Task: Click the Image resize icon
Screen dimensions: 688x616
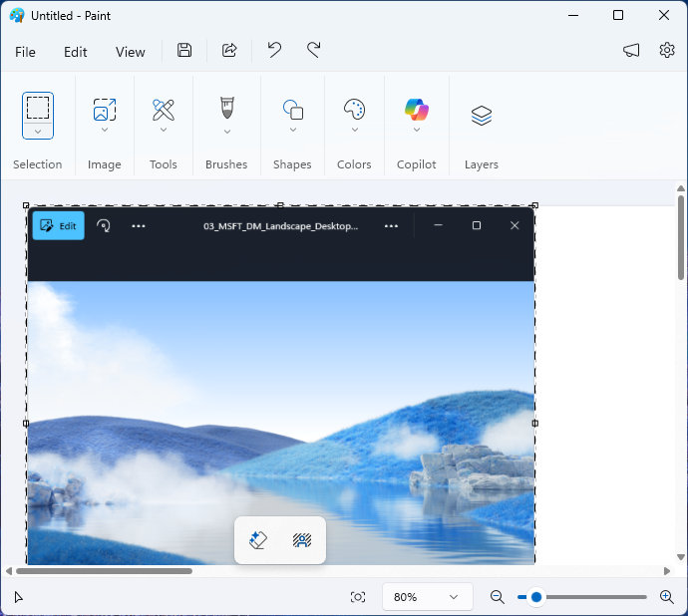Action: [105, 110]
